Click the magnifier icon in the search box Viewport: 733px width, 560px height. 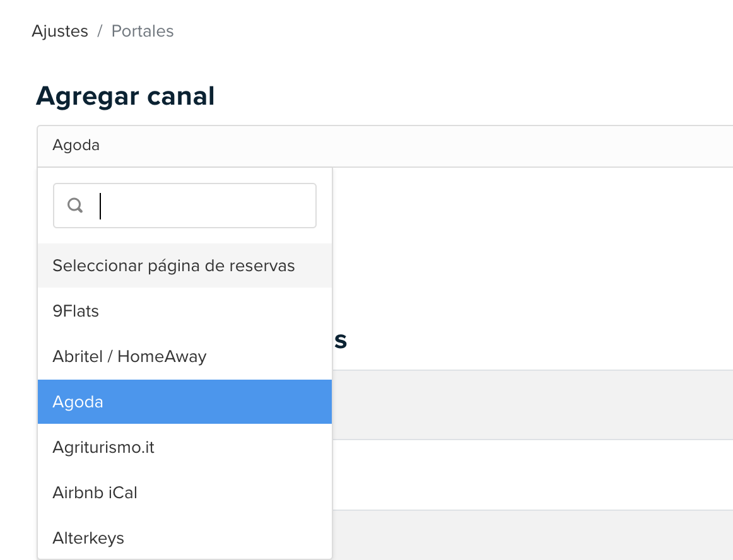tap(75, 205)
